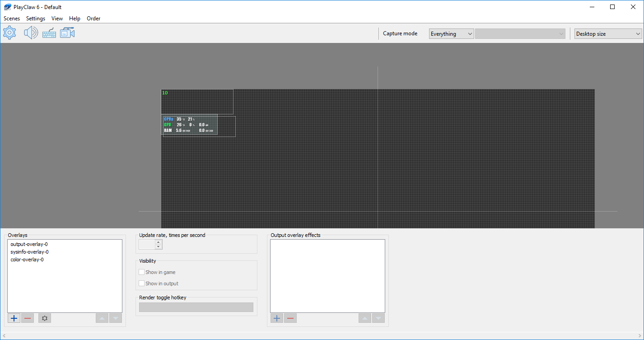644x340 pixels.
Task: Select the sysinfo overlay on preview canvas
Action: (x=190, y=125)
